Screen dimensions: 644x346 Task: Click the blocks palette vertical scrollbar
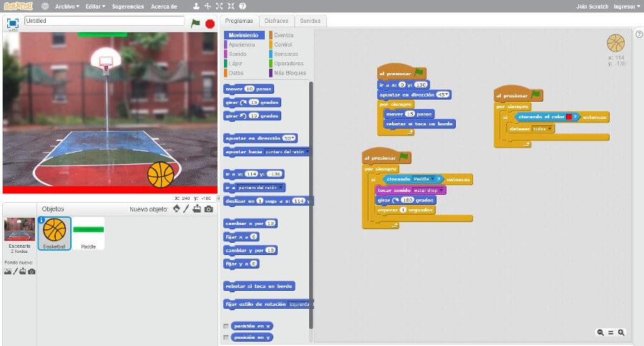[x=311, y=205]
